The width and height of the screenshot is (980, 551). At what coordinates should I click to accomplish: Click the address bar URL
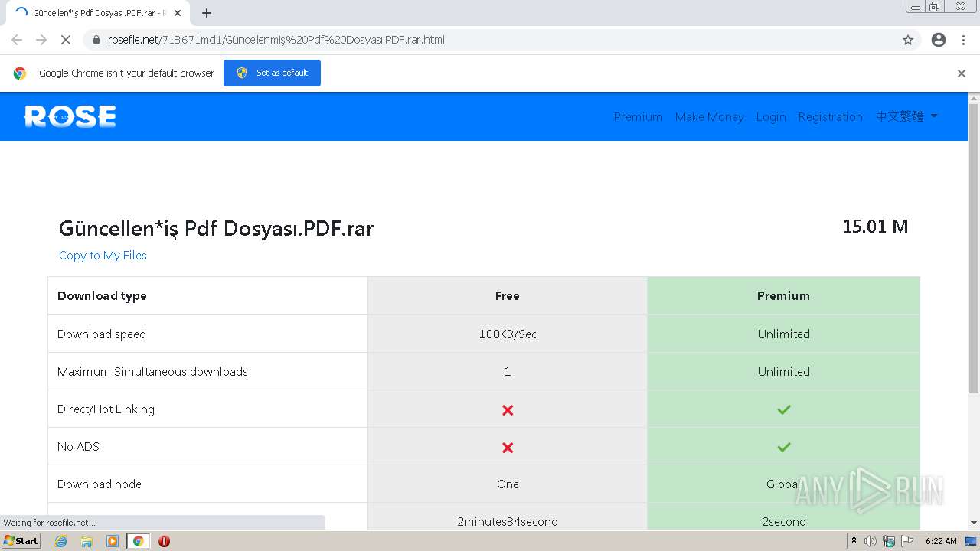[276, 40]
